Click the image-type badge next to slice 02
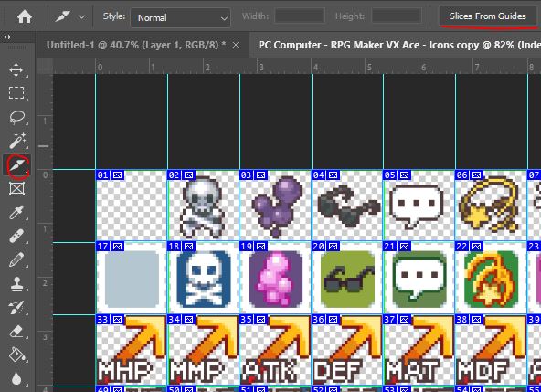This screenshot has height=392, width=541. point(188,175)
